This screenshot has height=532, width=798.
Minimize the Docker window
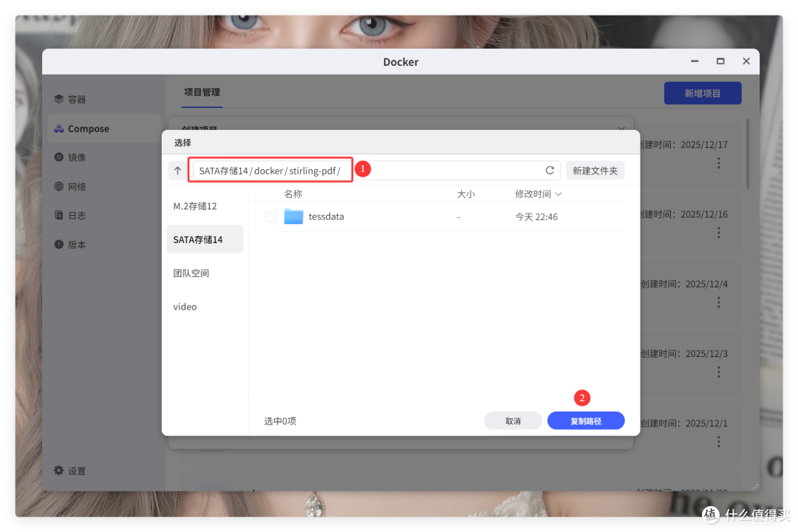click(x=694, y=61)
